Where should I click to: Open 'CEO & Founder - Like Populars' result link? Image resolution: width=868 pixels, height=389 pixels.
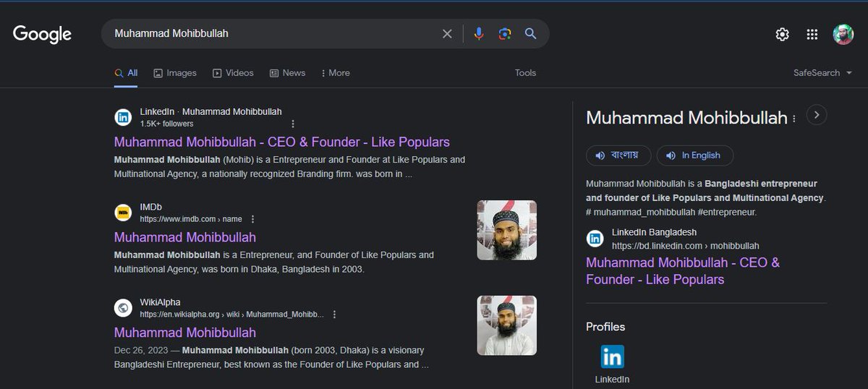pyautogui.click(x=281, y=142)
